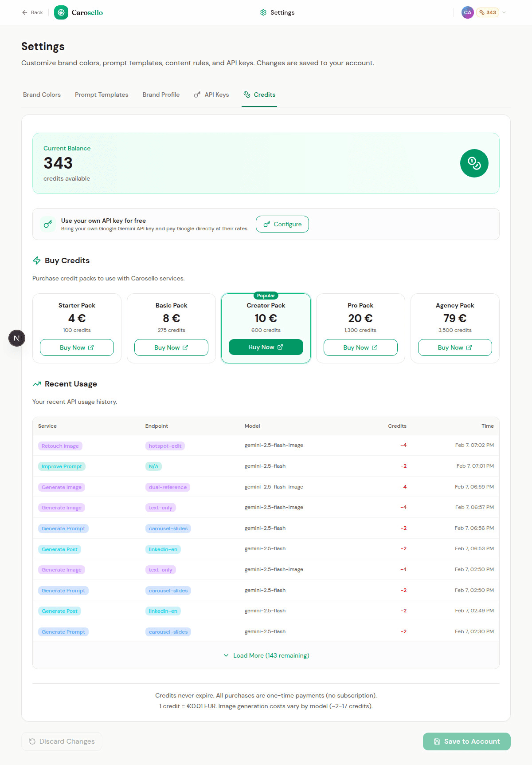Viewport: 532px width, 765px height.
Task: Click the API Keys tab key icon
Action: (x=197, y=95)
